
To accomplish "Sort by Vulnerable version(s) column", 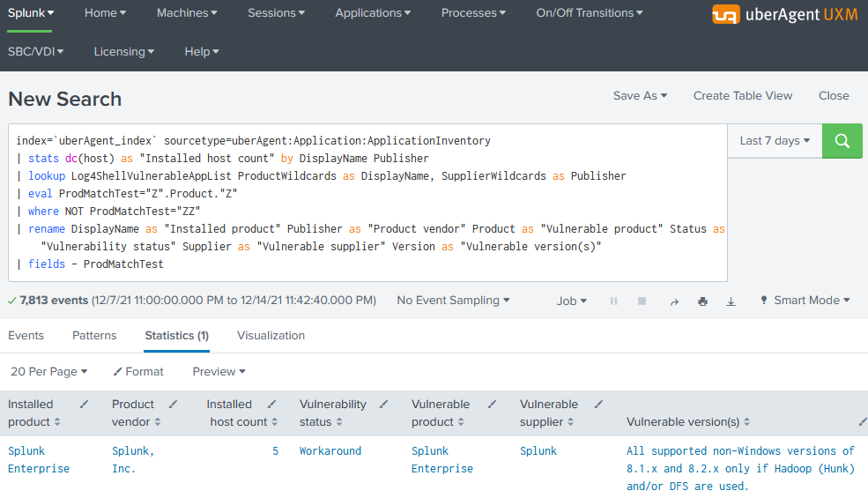I will (746, 422).
